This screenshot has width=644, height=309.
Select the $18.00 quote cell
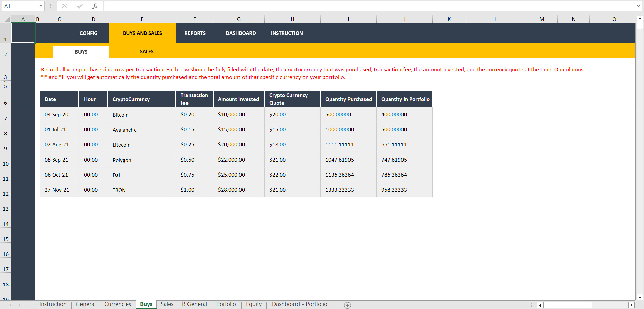coord(292,145)
